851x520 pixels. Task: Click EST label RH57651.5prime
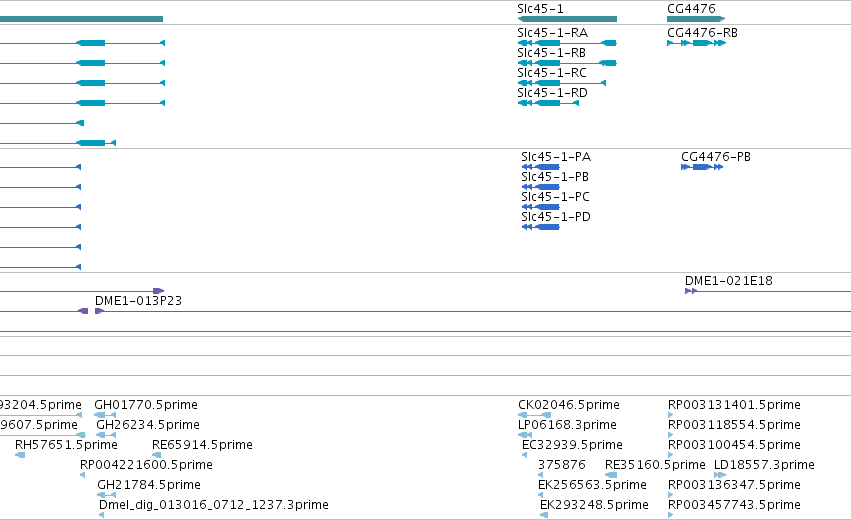coord(66,445)
